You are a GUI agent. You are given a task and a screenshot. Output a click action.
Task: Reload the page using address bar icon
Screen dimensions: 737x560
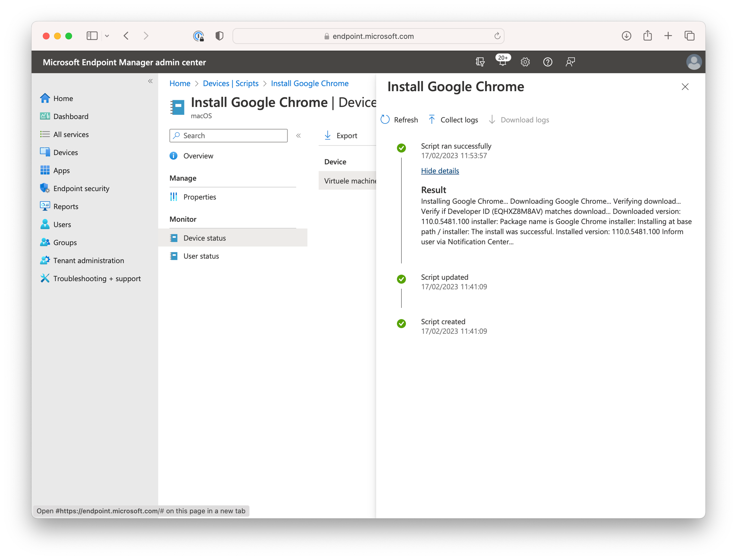(497, 36)
